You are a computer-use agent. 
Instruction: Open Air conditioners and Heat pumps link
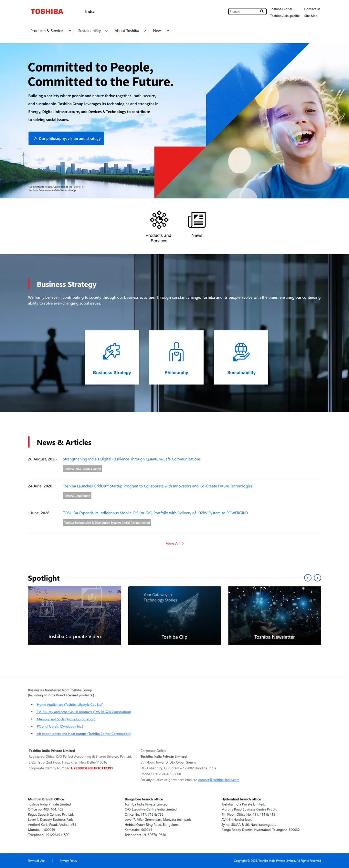(84, 734)
